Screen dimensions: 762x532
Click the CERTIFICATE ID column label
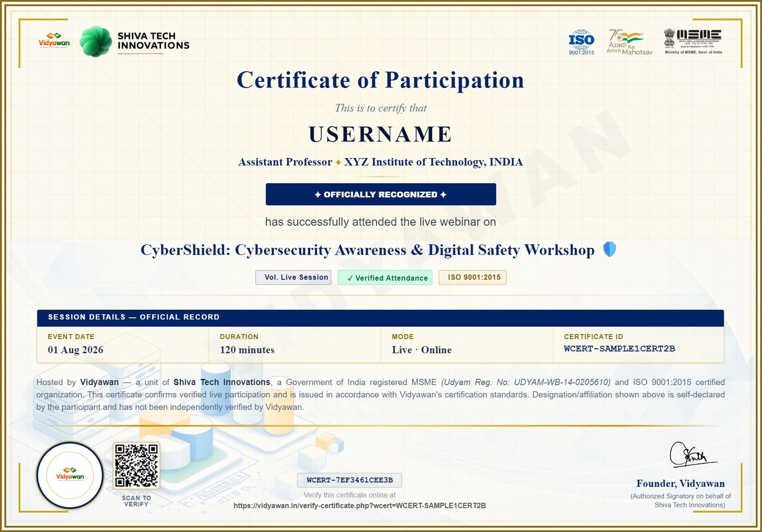(x=593, y=336)
